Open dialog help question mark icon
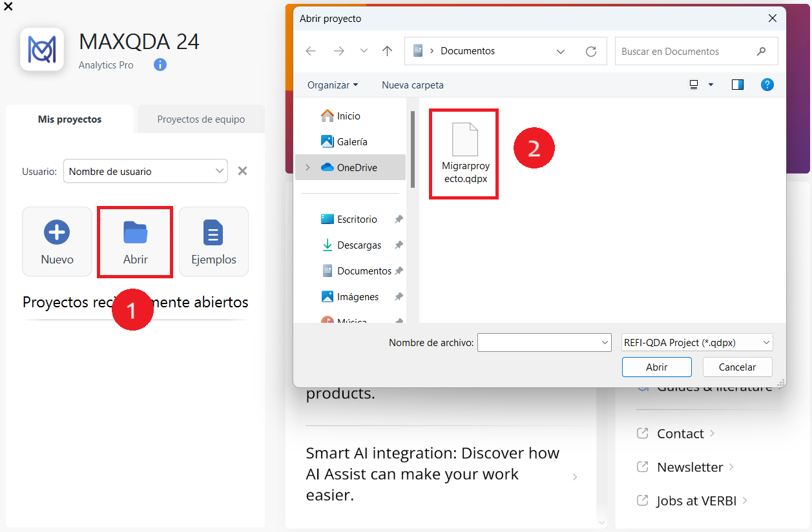 click(767, 85)
